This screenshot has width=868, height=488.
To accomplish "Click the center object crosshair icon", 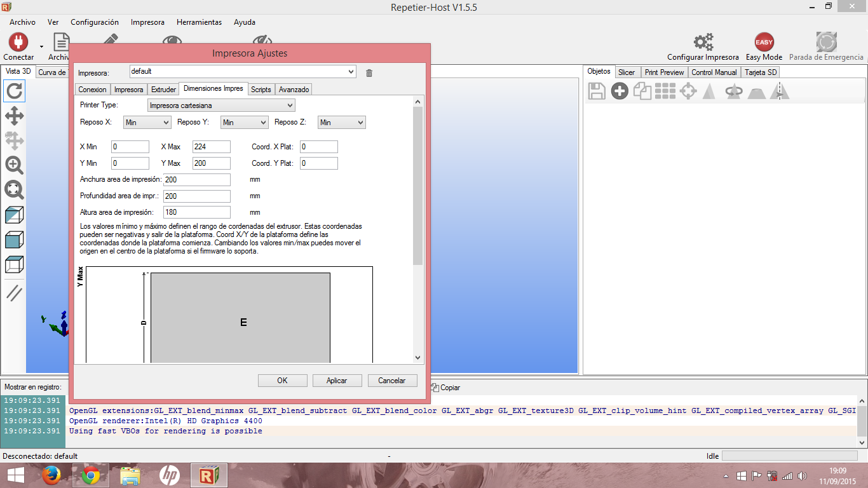I will pos(688,91).
